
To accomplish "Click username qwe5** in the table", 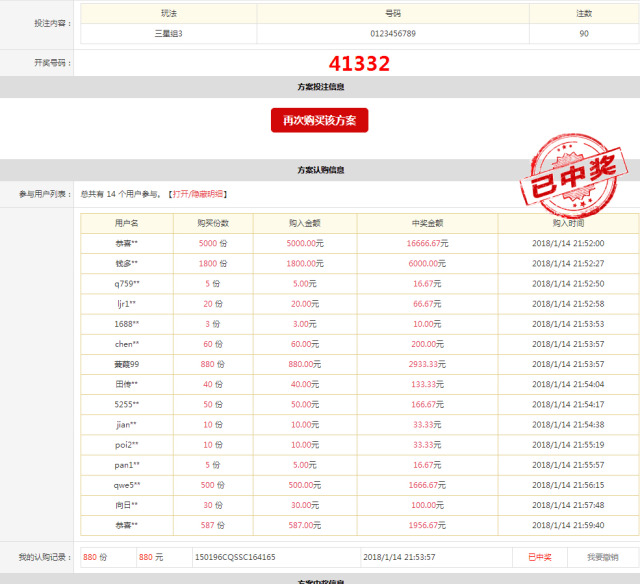I will 127,484.
